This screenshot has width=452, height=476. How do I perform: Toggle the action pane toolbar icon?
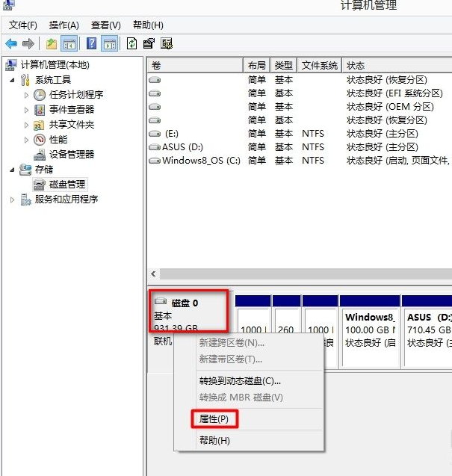109,43
